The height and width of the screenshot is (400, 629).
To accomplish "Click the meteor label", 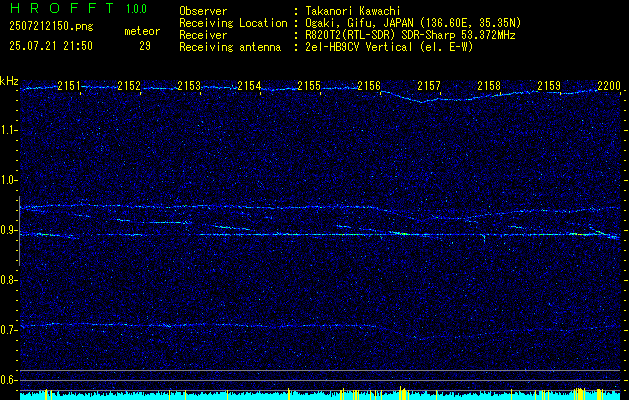I will [142, 31].
